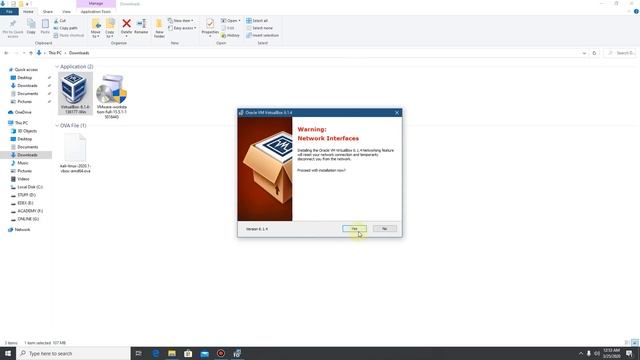Open the Mail app from taskbar

click(x=204, y=353)
